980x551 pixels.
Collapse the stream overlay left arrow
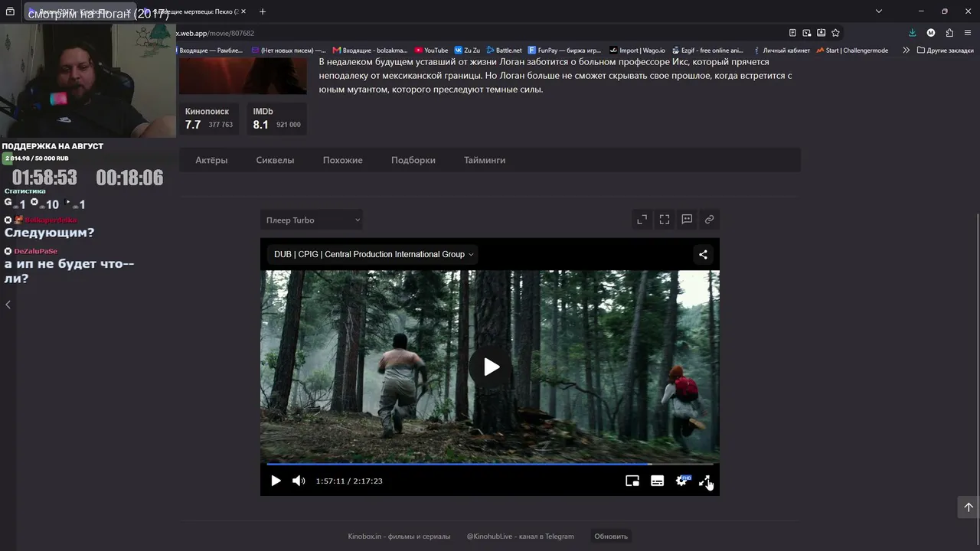8,305
